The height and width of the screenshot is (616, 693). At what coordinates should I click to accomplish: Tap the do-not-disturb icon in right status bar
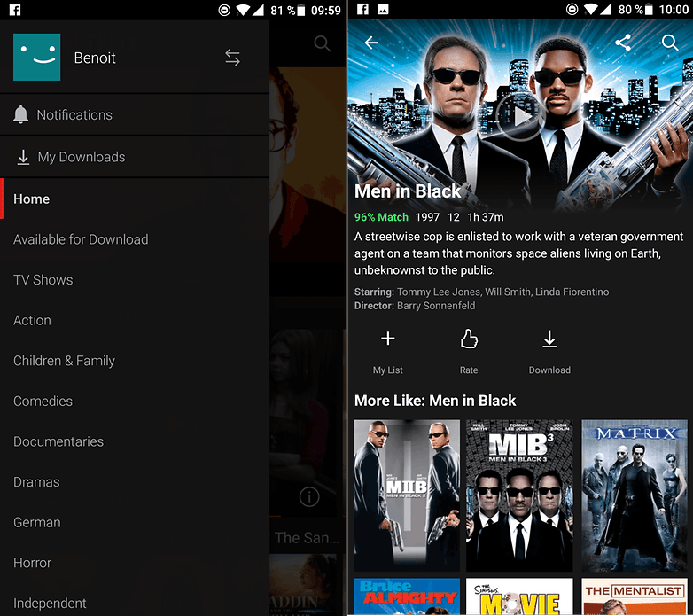572,9
